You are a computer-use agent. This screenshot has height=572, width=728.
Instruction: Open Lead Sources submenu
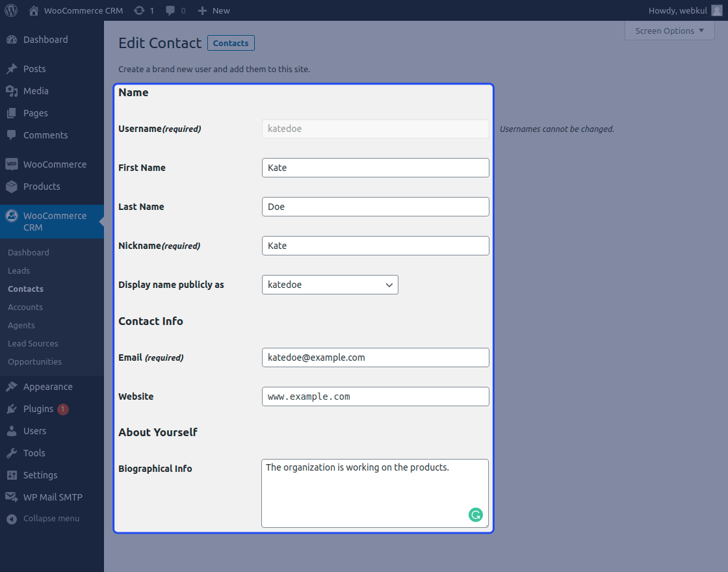pyautogui.click(x=33, y=344)
